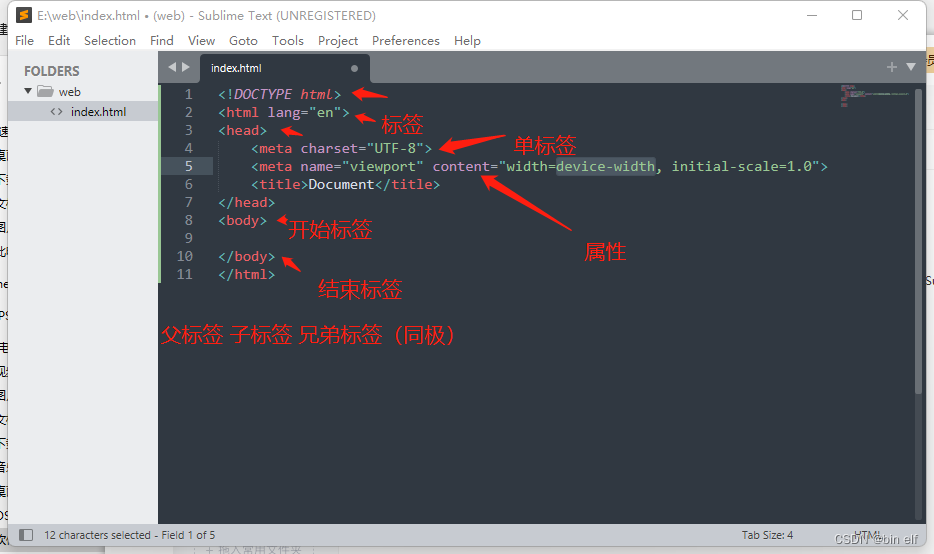
Task: Place cursor in DOCTYPE html line
Action: tap(279, 94)
